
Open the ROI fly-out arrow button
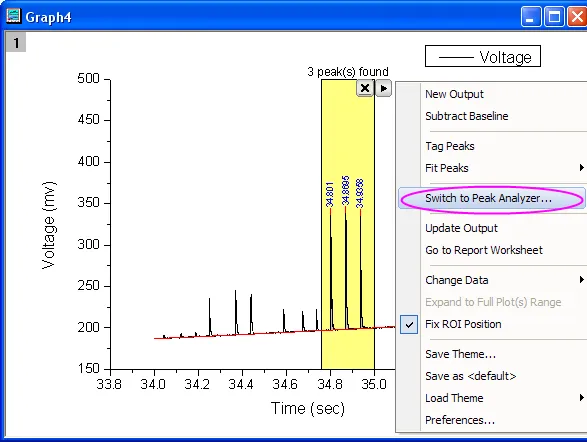coord(383,88)
